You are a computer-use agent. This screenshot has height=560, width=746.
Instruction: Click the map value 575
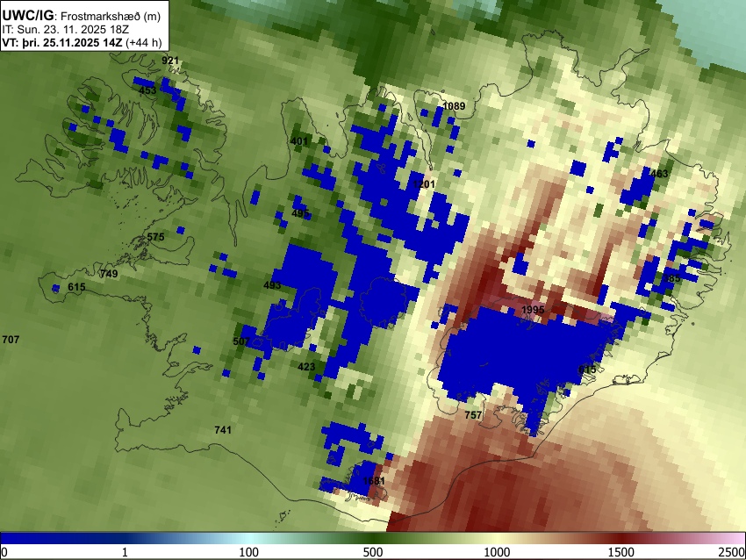155,237
